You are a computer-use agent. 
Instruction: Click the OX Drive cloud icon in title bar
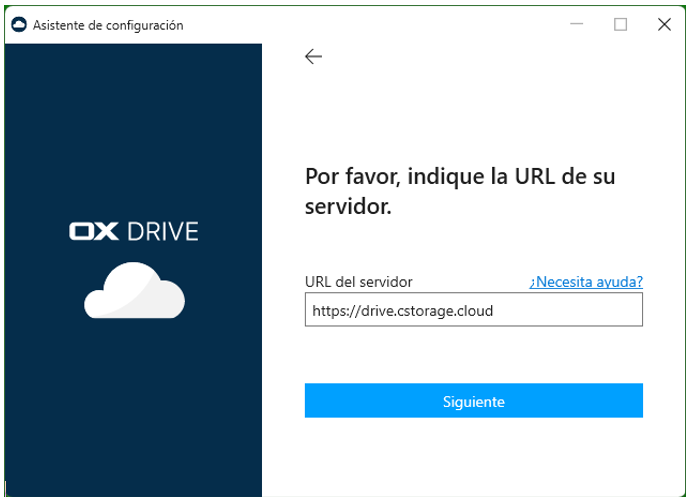19,25
